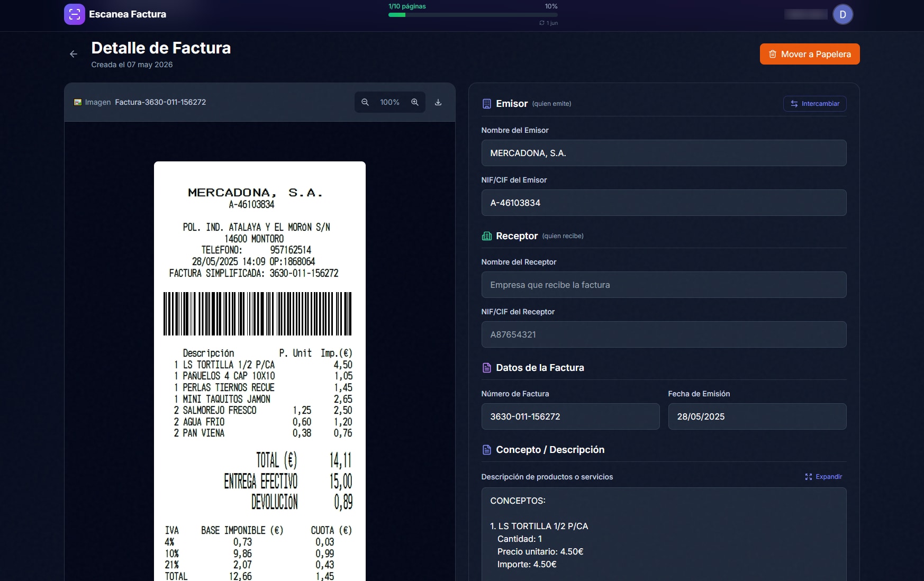Click the CONCEPTOS description text area
The width and height of the screenshot is (924, 581).
(x=664, y=534)
